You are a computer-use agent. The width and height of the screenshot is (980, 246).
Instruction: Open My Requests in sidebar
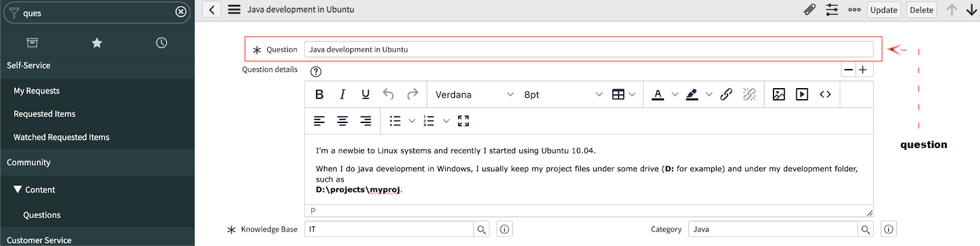point(37,91)
